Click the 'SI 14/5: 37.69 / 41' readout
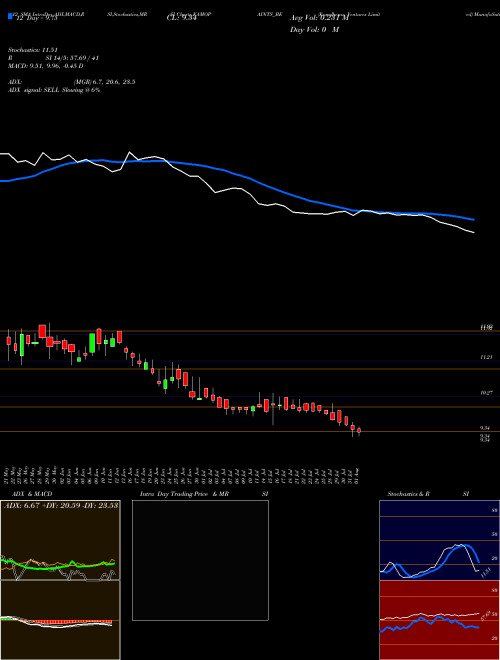The image size is (500, 660). 72,58
